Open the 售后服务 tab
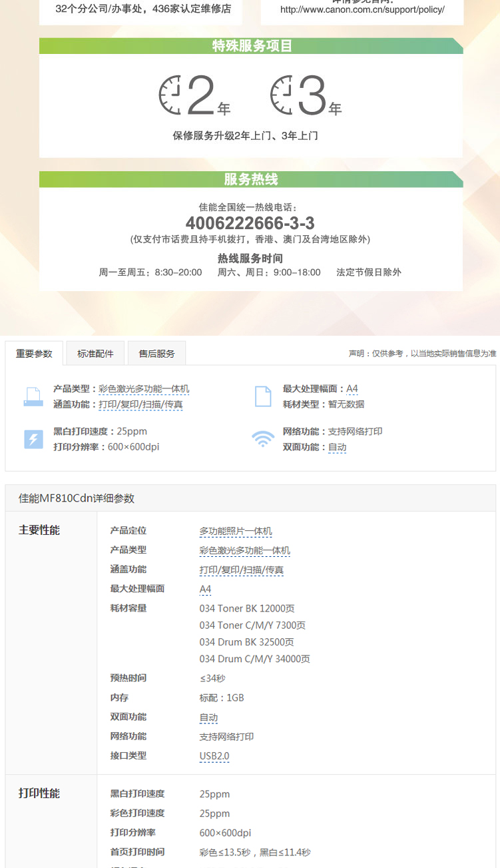Viewport: 500px width, 868px height. coord(156,354)
